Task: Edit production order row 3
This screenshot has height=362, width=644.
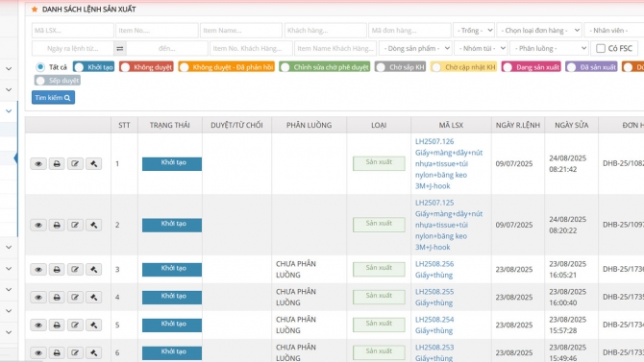Action: (x=75, y=269)
